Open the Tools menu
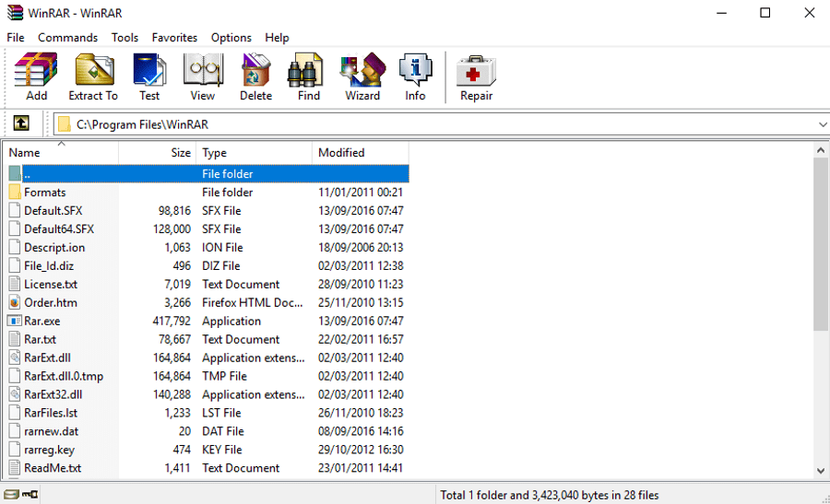Screen dimensions: 830x504 click(x=125, y=38)
